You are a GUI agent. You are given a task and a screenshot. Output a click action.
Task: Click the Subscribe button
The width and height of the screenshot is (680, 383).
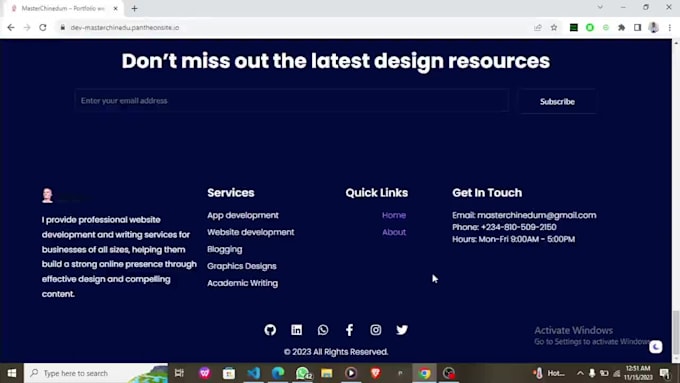557,101
